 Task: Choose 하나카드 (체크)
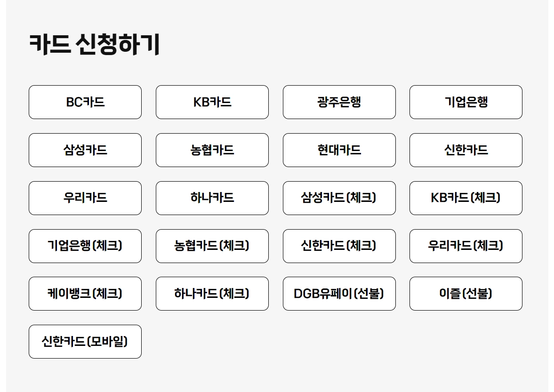point(212,294)
